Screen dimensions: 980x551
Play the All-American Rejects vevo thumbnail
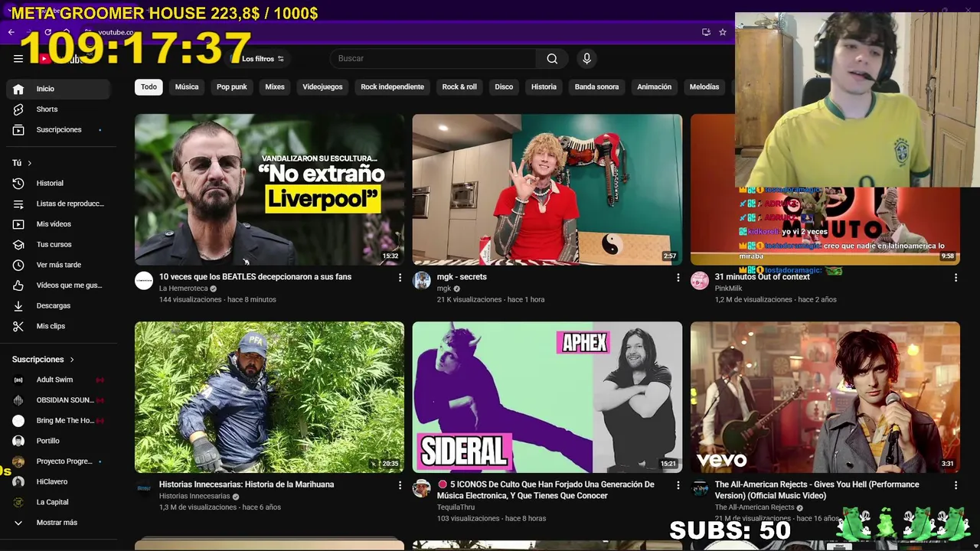[x=825, y=397]
